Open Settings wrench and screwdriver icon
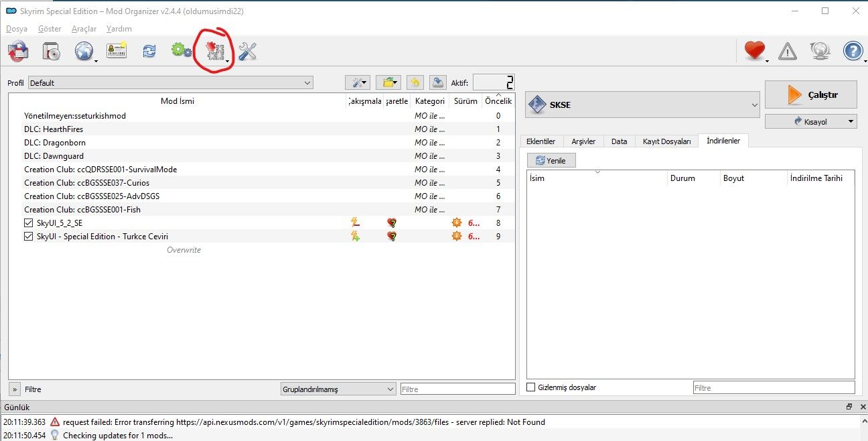The image size is (868, 441). coord(247,51)
